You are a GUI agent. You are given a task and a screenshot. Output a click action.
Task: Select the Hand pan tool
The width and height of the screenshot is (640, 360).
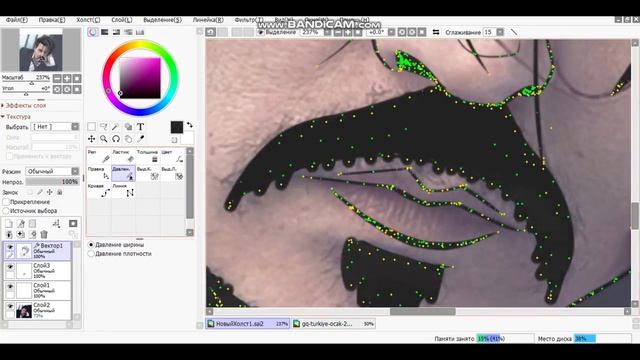pos(128,139)
